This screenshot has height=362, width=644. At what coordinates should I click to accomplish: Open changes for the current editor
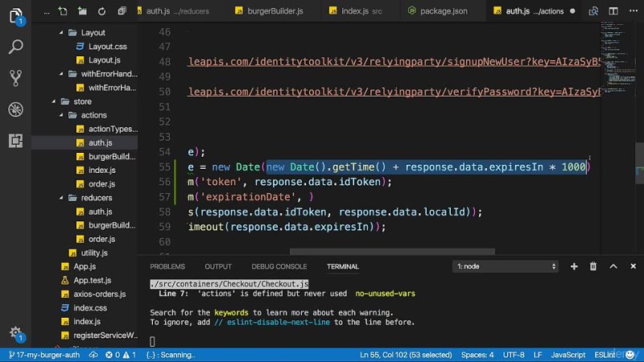(x=593, y=11)
